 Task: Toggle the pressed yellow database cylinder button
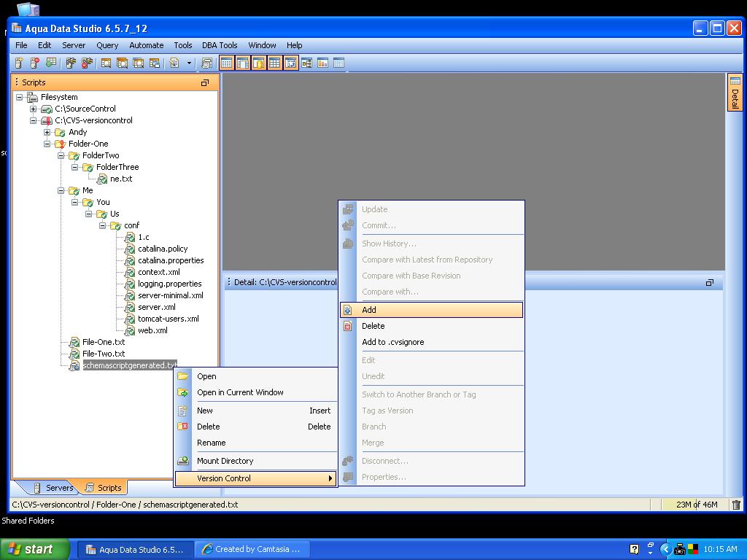[x=259, y=63]
